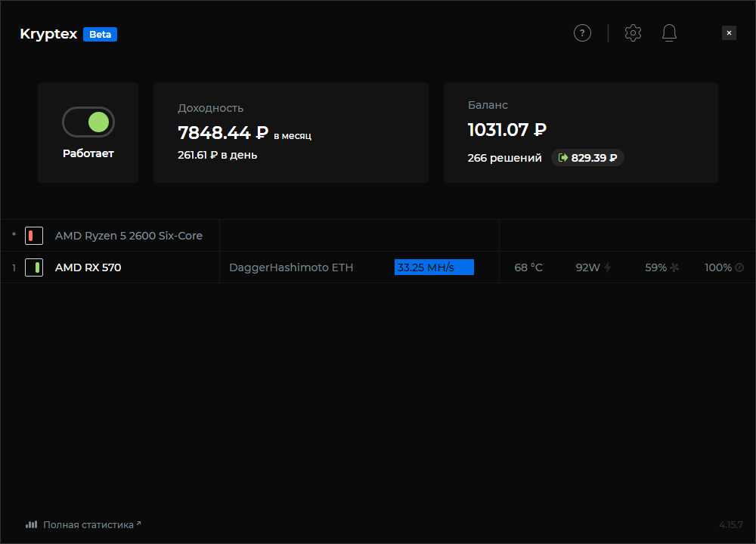Click the 59% fan speed value
The image size is (756, 544).
[655, 267]
